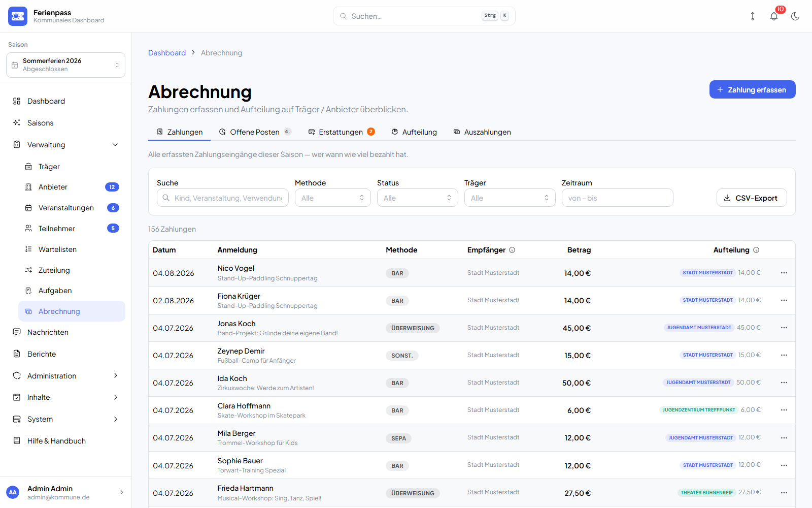Expand the System section
The width and height of the screenshot is (812, 508).
[x=65, y=419]
